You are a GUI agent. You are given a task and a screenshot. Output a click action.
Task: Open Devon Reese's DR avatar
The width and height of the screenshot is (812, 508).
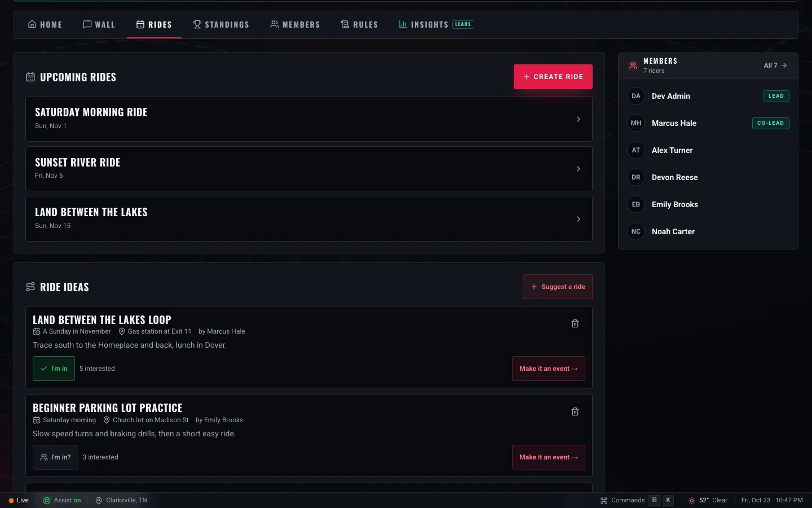pyautogui.click(x=636, y=177)
